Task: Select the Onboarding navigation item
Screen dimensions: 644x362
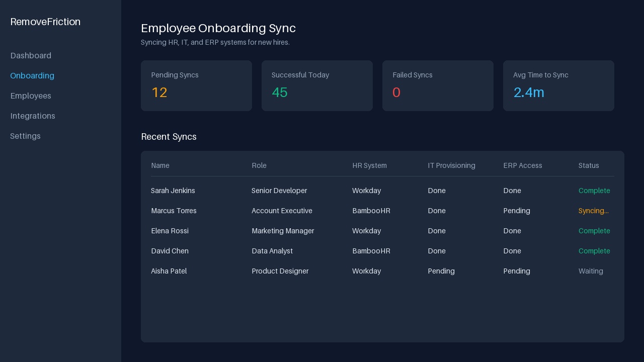Action: click(x=32, y=76)
